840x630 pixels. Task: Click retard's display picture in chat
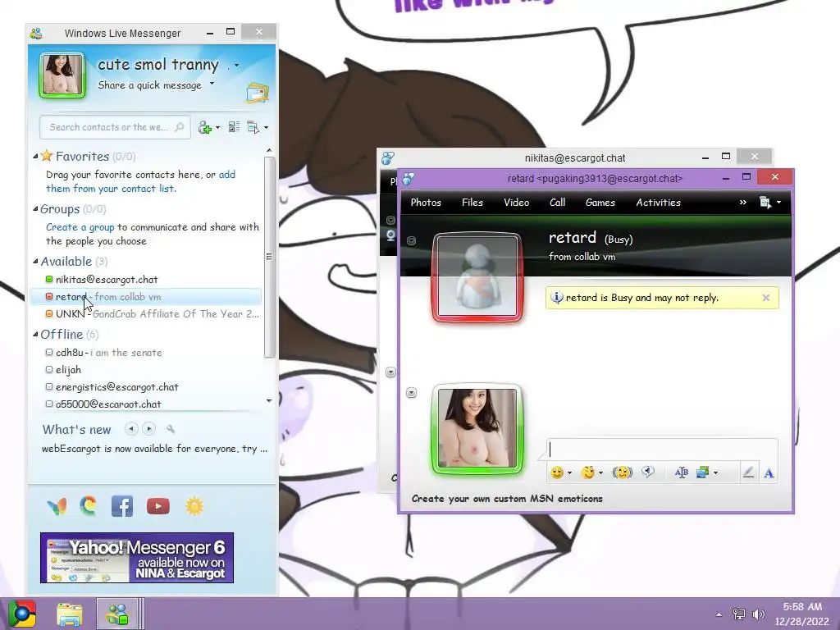point(477,277)
